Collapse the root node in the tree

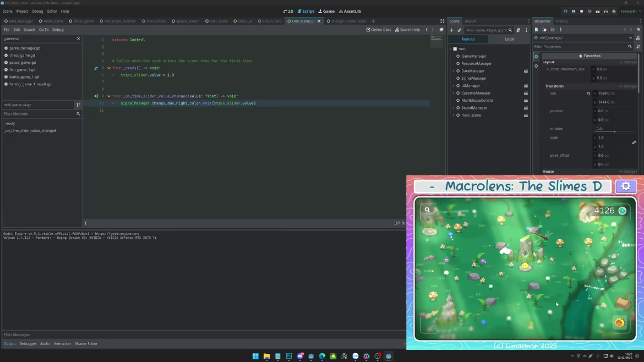[x=451, y=49]
